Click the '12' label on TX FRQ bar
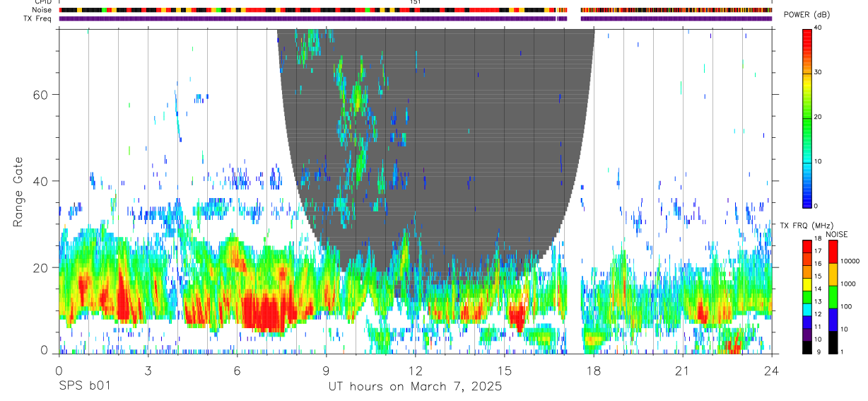Viewport: 868px width, 401px height. [818, 314]
